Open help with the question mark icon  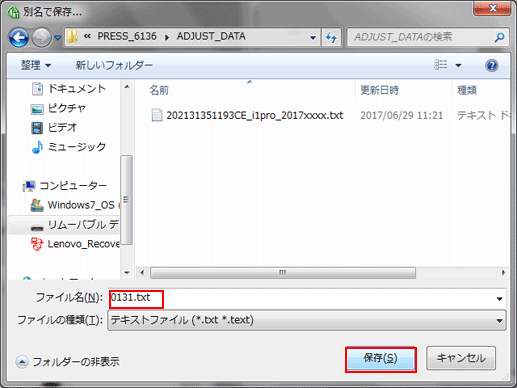(492, 65)
